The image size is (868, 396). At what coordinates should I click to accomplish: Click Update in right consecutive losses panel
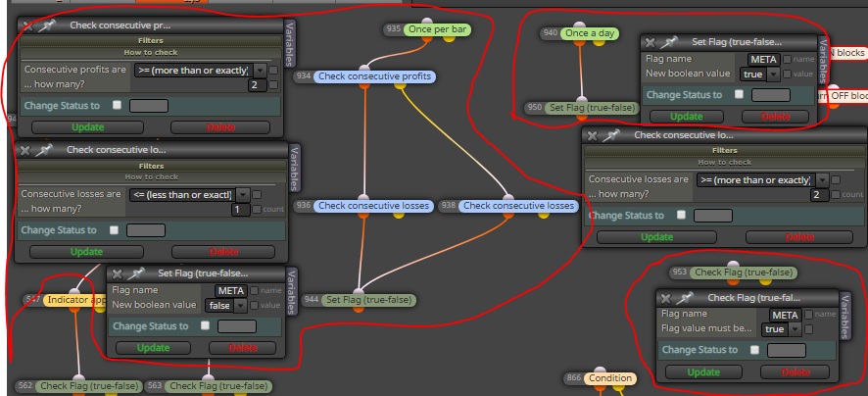pos(656,237)
